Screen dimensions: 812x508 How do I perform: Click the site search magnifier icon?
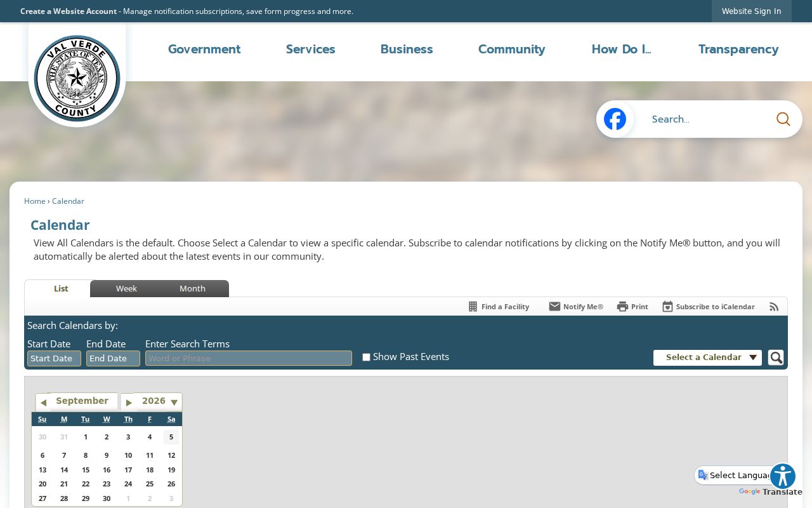click(x=783, y=119)
